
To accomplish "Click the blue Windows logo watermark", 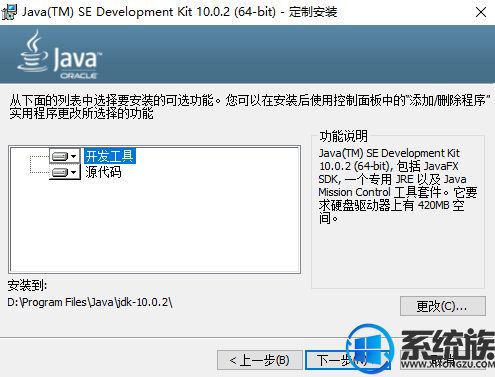I will pyautogui.click(x=370, y=349).
